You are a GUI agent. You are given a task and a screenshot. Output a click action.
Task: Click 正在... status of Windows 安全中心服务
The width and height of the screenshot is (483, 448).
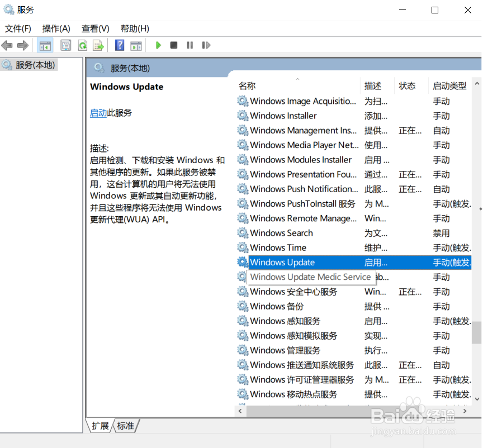[x=410, y=292]
